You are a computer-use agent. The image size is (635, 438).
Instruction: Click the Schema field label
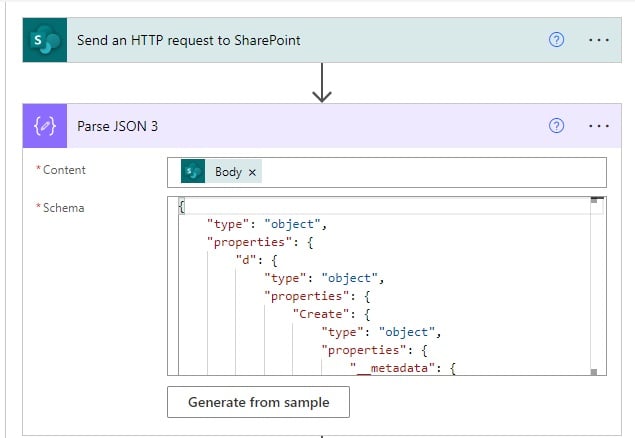[x=64, y=208]
